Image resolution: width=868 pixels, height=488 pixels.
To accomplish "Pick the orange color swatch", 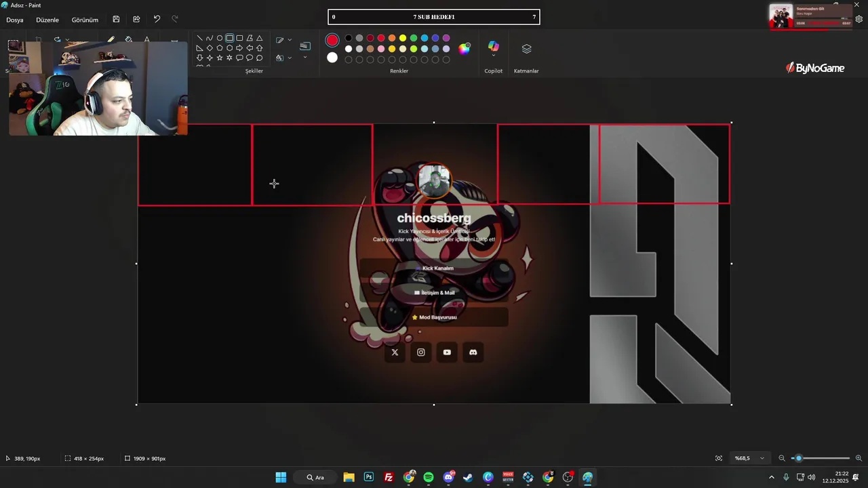I will click(392, 38).
